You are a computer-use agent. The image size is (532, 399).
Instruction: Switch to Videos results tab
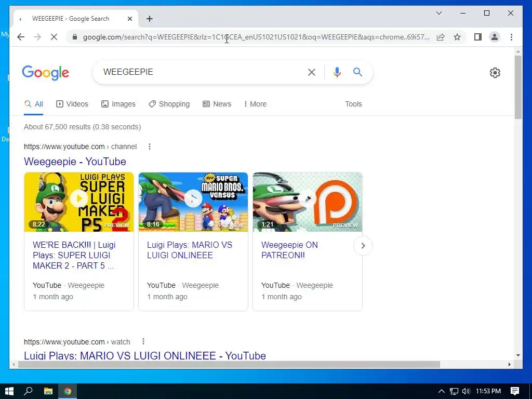pos(72,104)
